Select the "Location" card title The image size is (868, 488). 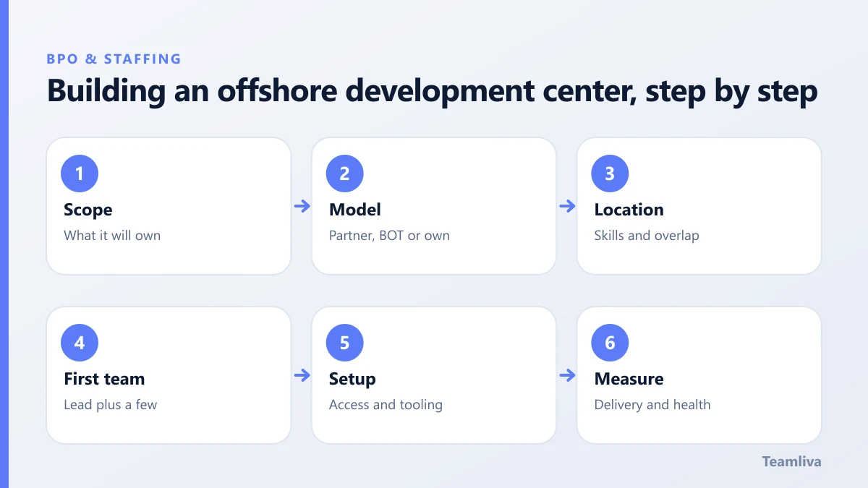pyautogui.click(x=629, y=210)
